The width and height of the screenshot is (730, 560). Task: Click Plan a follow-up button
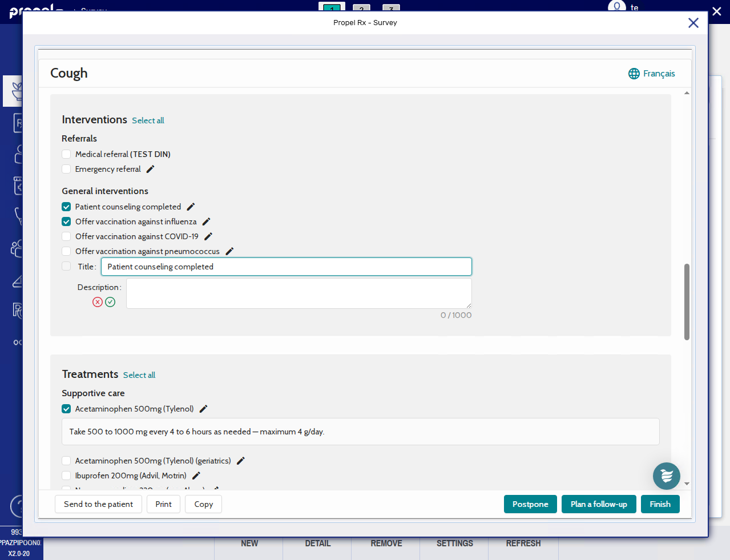598,504
